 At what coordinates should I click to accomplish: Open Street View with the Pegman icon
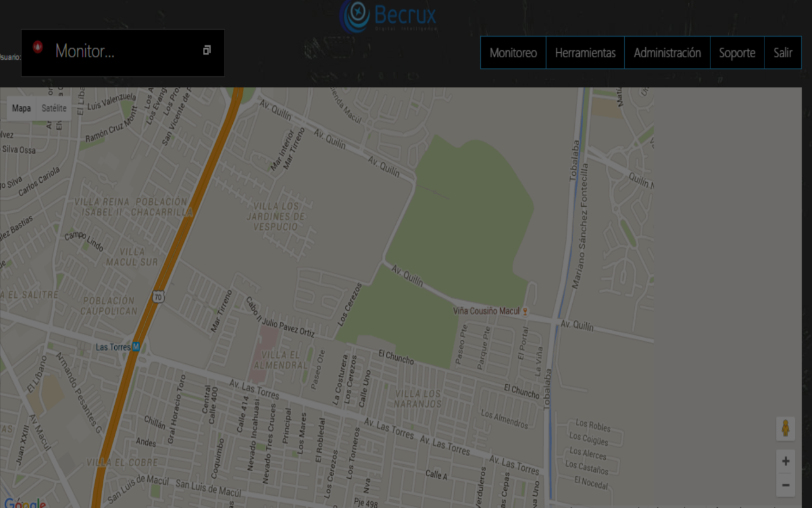[785, 429]
